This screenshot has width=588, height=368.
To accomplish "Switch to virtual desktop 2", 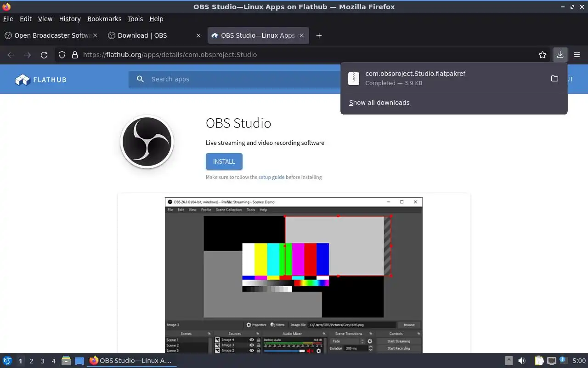I will tap(31, 361).
